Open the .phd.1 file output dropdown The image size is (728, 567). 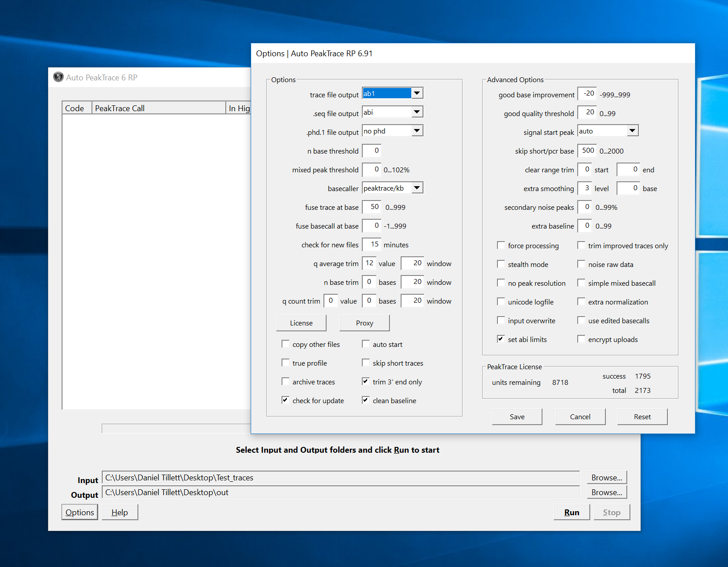(417, 131)
